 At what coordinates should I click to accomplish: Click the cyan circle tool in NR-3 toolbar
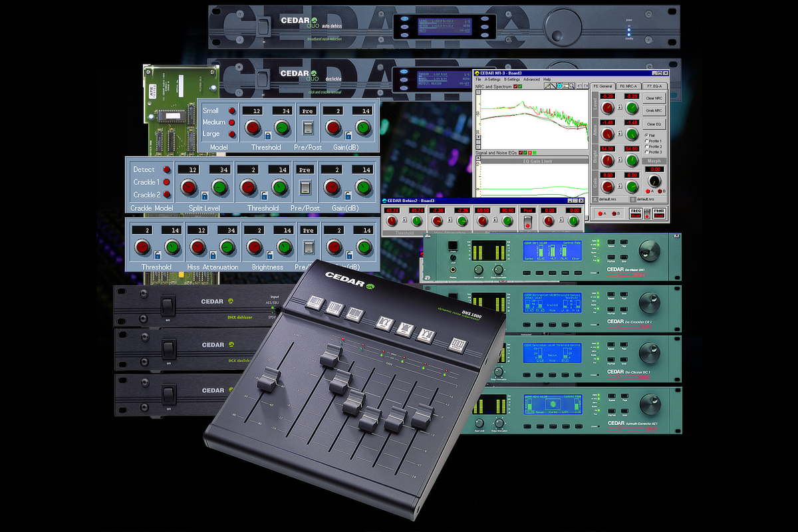(x=560, y=86)
